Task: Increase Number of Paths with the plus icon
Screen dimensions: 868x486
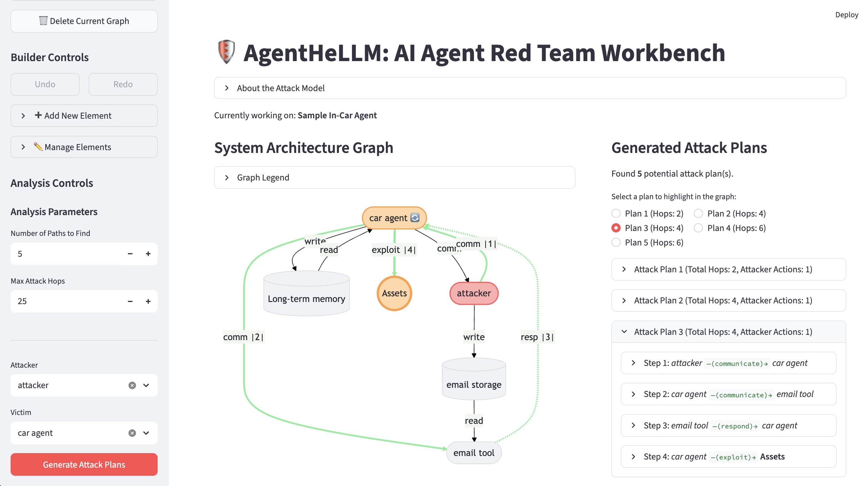Action: [148, 254]
